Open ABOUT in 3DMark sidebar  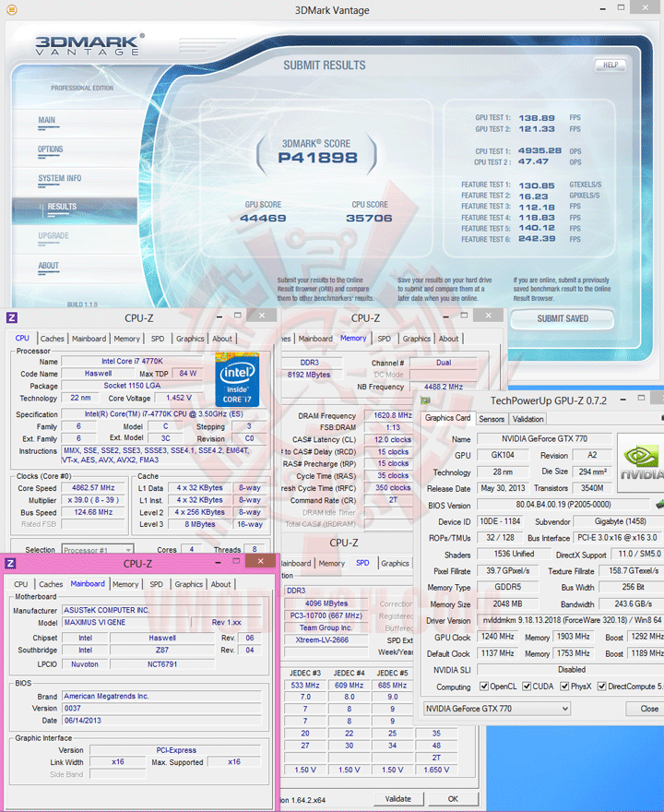(x=48, y=266)
